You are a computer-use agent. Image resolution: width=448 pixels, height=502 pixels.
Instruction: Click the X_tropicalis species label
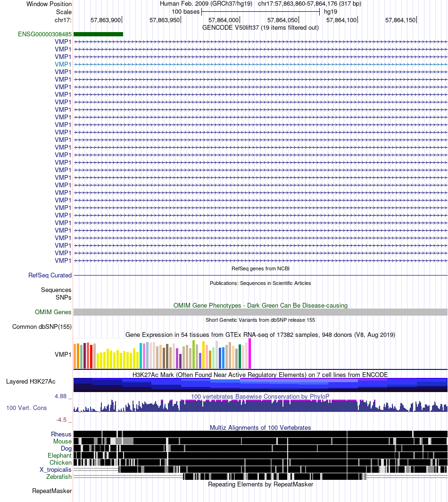[x=55, y=469]
